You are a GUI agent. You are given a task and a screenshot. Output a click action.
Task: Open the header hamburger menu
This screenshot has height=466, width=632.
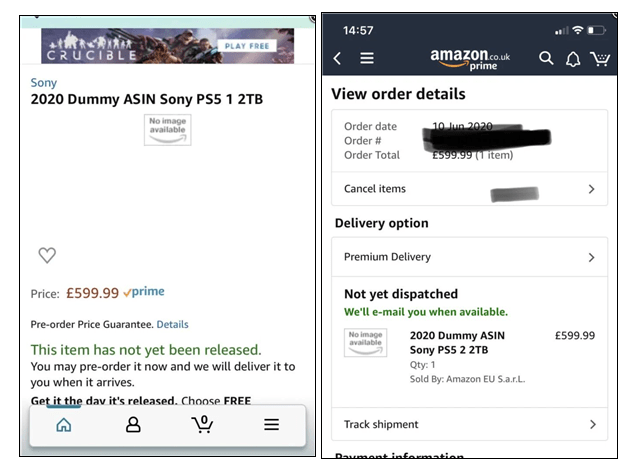coord(367,59)
